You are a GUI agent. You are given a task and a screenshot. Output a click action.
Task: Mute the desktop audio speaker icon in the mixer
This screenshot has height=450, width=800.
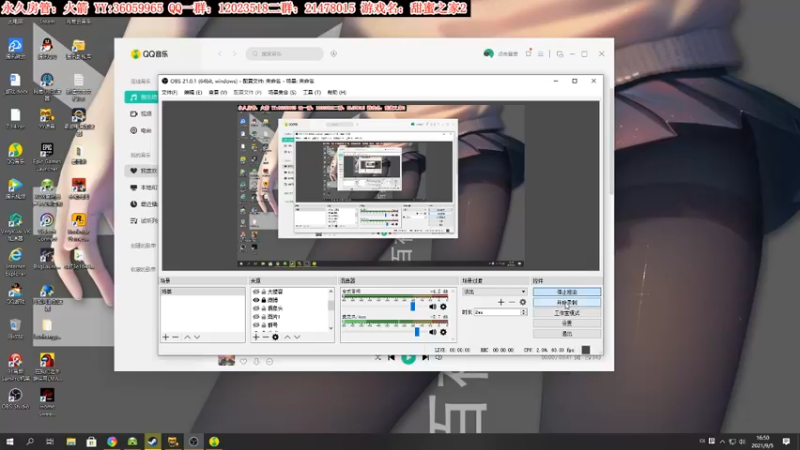[433, 307]
